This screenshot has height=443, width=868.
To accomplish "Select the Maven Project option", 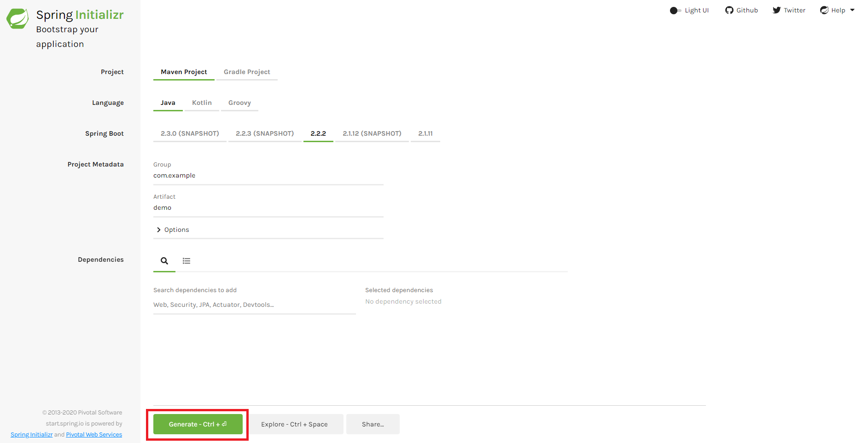I will (x=184, y=72).
